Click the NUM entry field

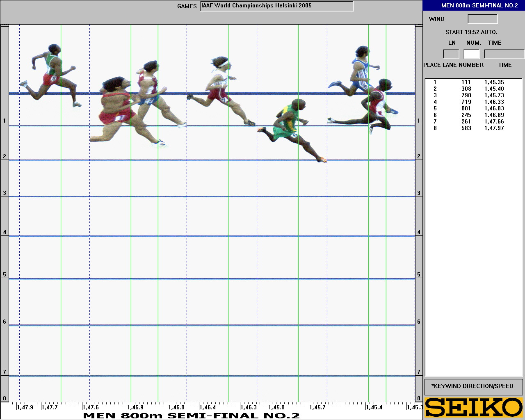472,54
